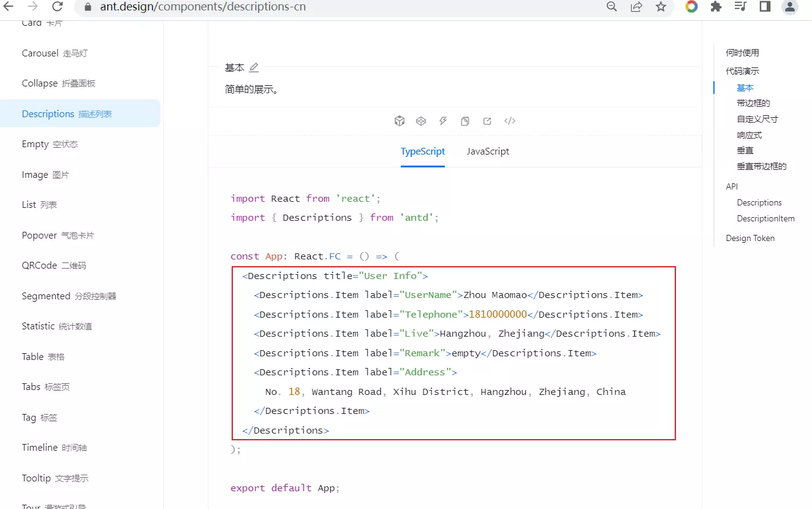Viewport: 812px width, 509px height.
Task: Click the code line with label="Remark"
Action: [425, 353]
